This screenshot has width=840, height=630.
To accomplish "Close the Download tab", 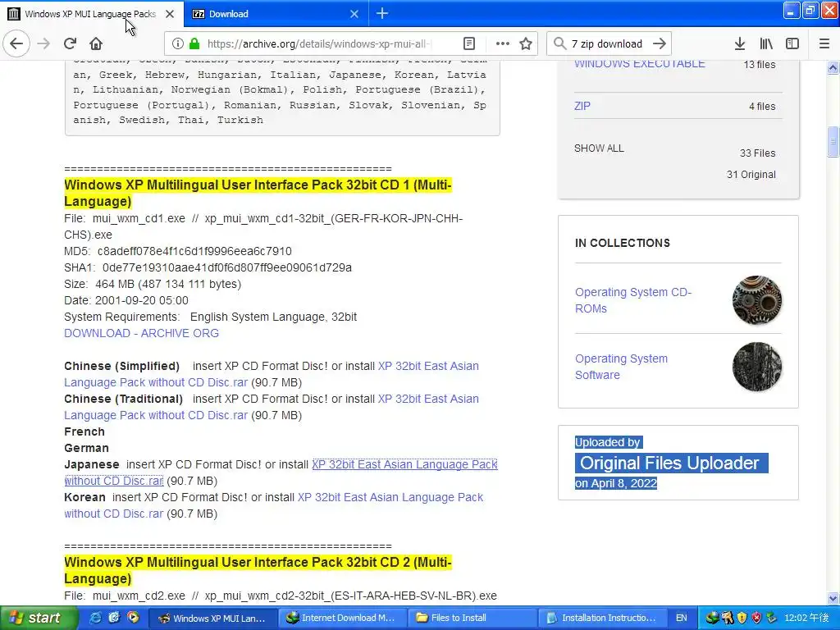I will (x=354, y=14).
